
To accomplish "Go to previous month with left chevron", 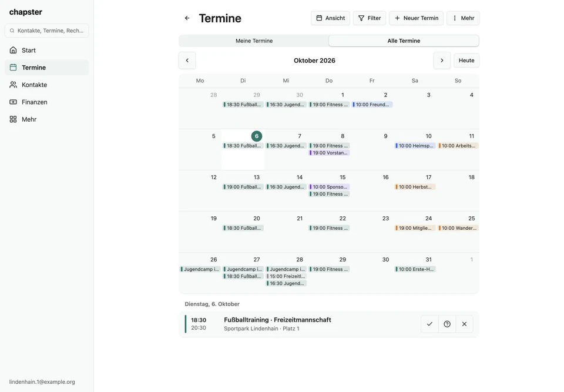I will [187, 61].
